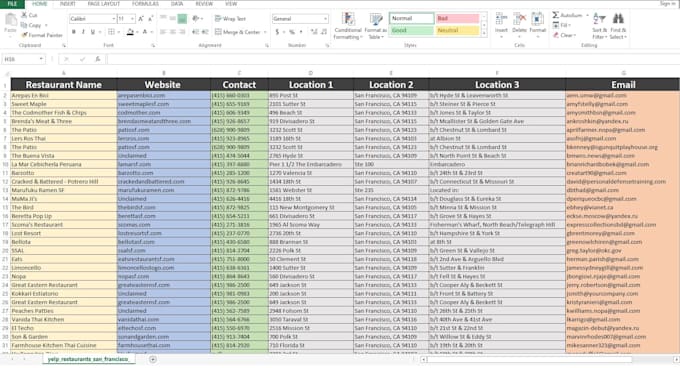Click the Paste clipboard icon
680x368 pixels.
coord(10,20)
